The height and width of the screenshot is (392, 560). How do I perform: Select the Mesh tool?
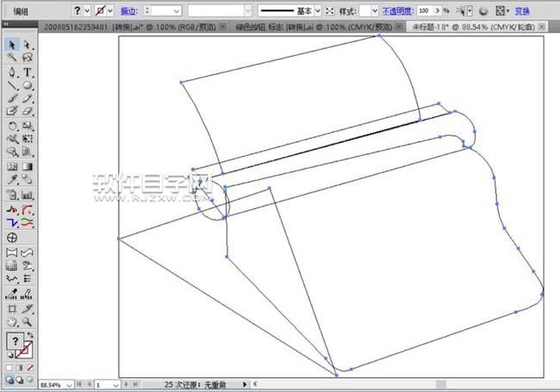[x=12, y=167]
